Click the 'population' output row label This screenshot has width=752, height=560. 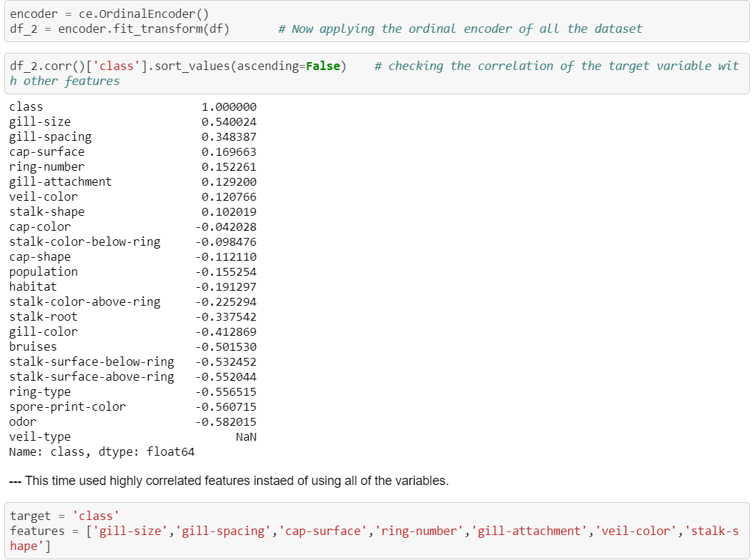43,271
